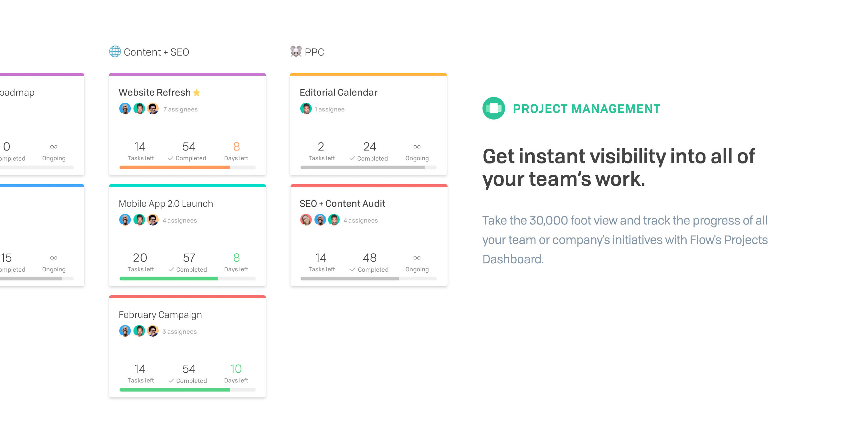The height and width of the screenshot is (440, 868).
Task: Click infinity symbol on Editorial Calendar card
Action: point(417,147)
